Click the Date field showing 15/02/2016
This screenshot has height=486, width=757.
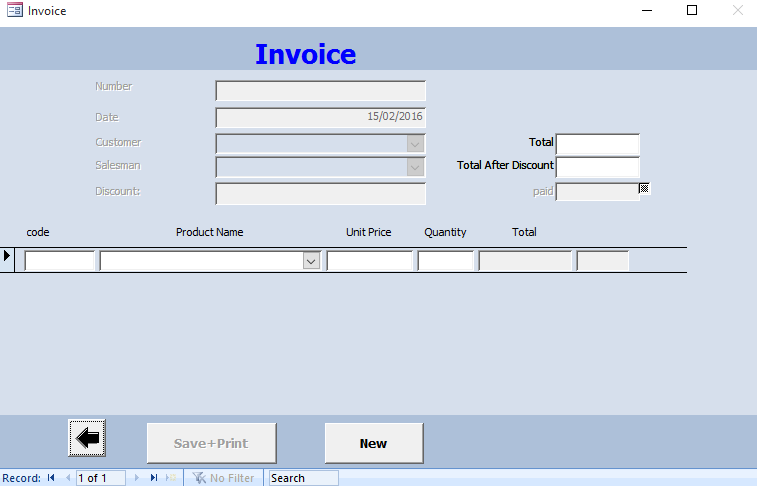[321, 117]
